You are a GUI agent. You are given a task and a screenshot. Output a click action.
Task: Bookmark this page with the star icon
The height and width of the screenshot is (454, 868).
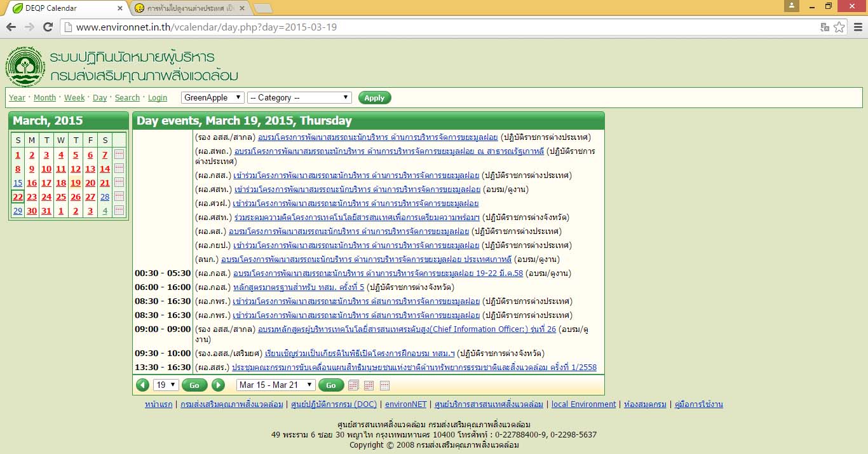pyautogui.click(x=839, y=27)
